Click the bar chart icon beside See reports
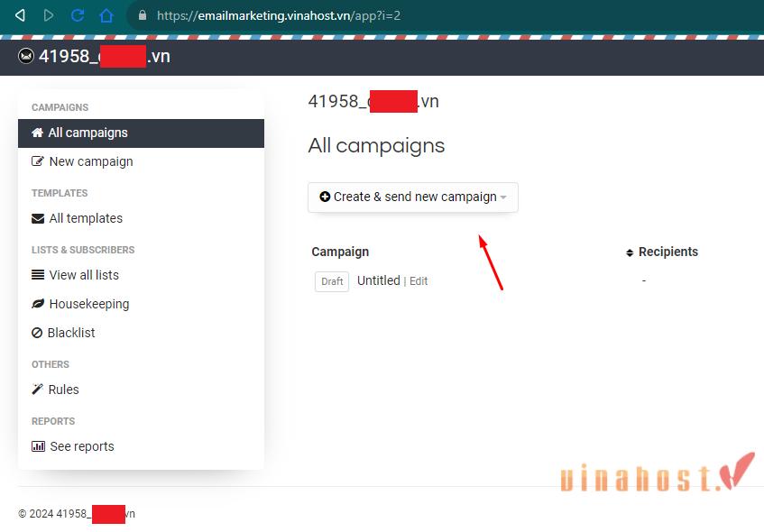The height and width of the screenshot is (532, 764). click(38, 446)
